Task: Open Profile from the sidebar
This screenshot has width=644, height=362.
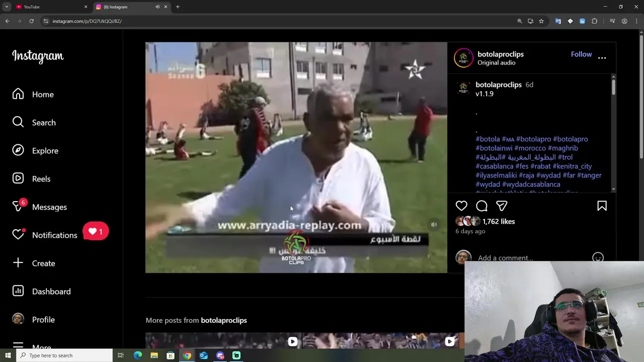Action: click(x=33, y=320)
